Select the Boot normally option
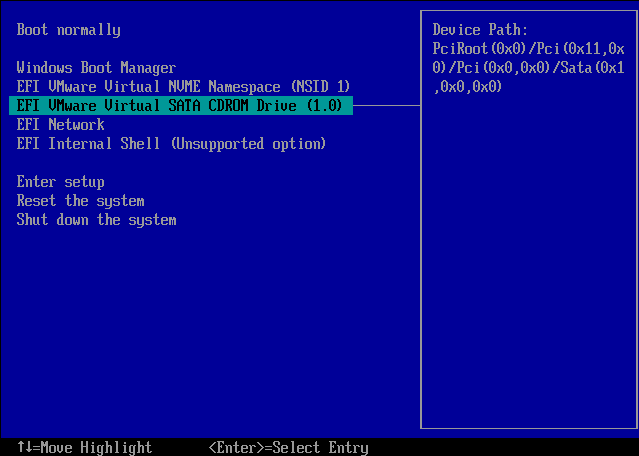 (68, 30)
